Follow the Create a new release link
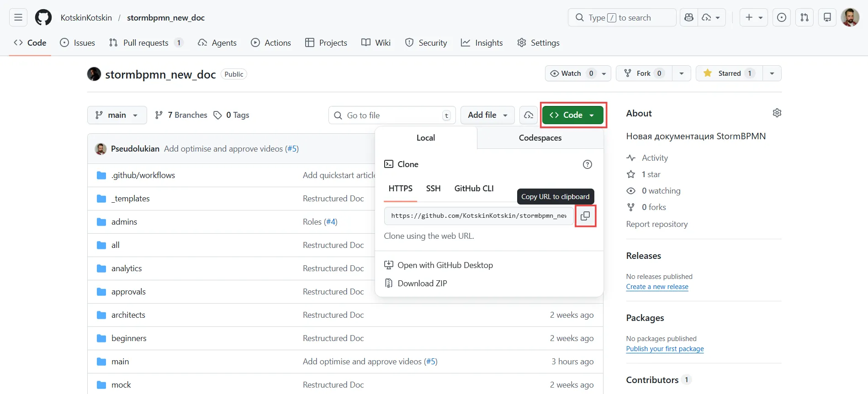The height and width of the screenshot is (394, 868). [657, 287]
